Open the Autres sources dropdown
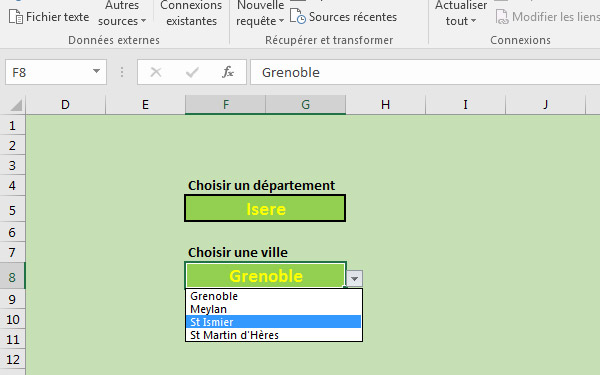The image size is (600, 375). point(122,14)
